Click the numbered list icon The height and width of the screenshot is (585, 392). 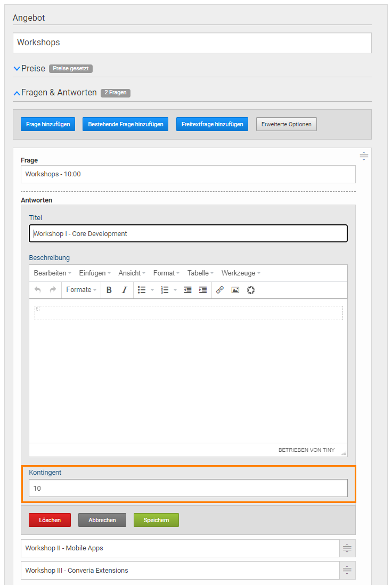tap(165, 290)
